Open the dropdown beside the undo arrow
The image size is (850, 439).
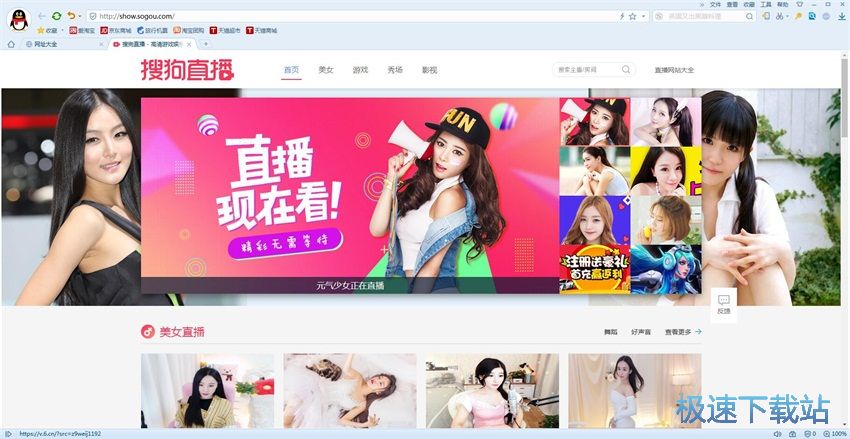coord(80,17)
